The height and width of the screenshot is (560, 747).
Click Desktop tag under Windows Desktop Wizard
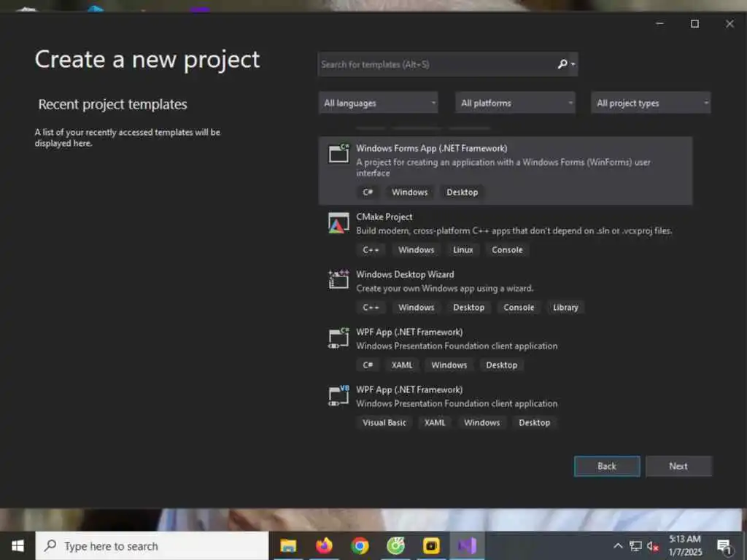[x=469, y=307]
